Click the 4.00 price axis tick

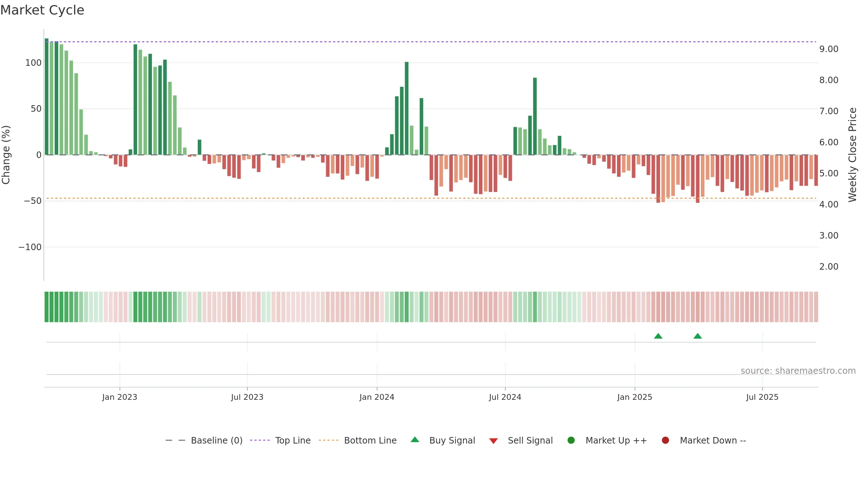pos(829,205)
